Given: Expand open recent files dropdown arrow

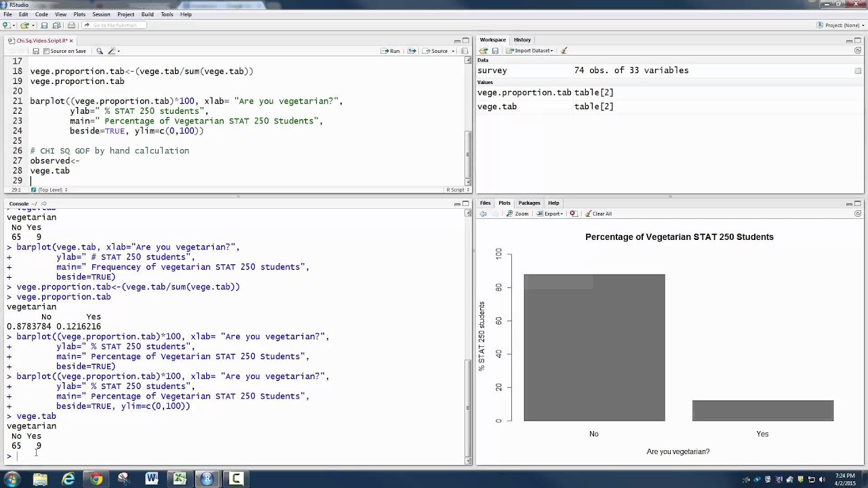Looking at the screenshot, I should click(33, 25).
